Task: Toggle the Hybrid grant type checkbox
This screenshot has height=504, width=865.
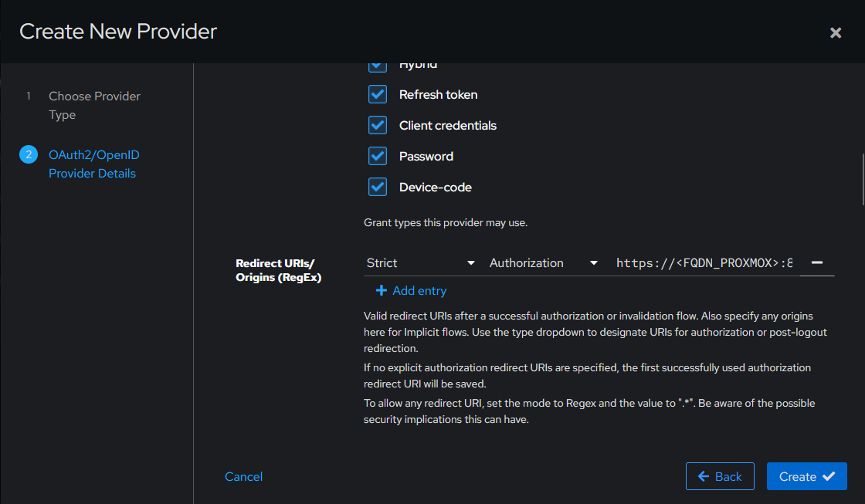Action: (378, 67)
